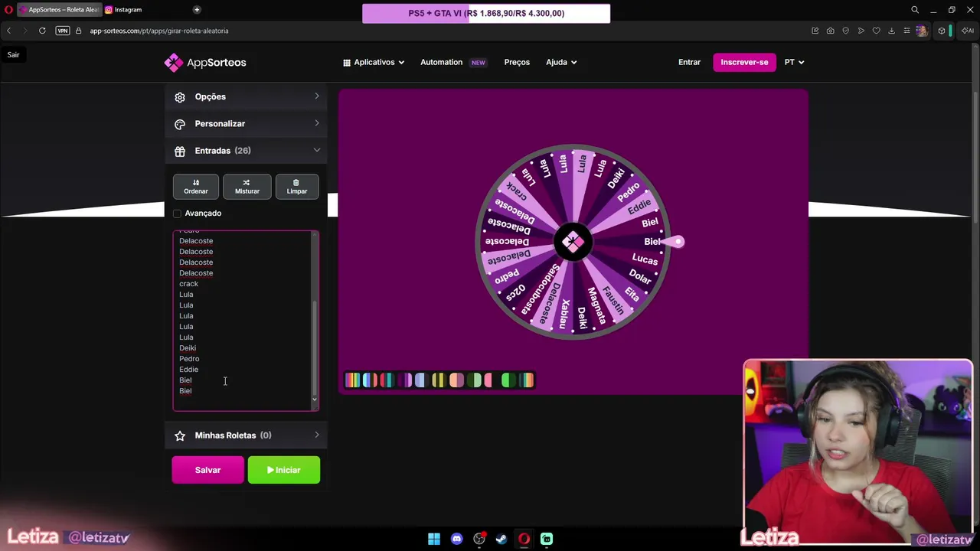Add page to bookmarks with heart icon

[x=877, y=31]
